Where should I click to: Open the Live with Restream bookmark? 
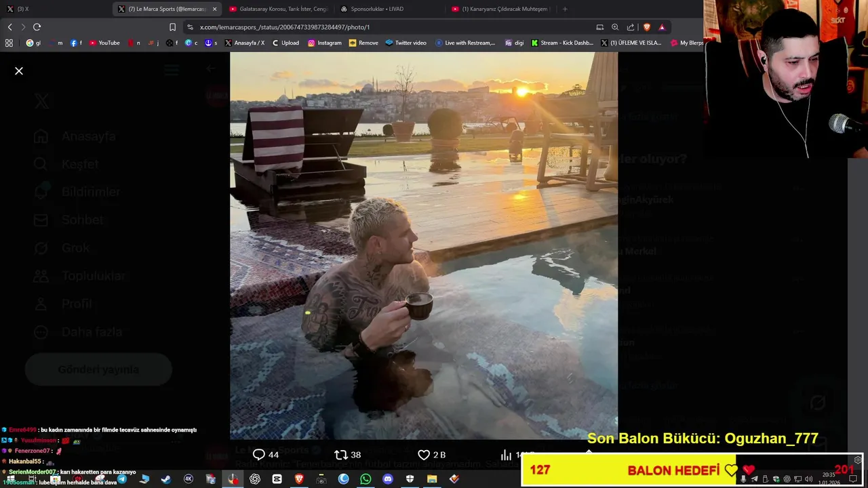[x=465, y=43]
